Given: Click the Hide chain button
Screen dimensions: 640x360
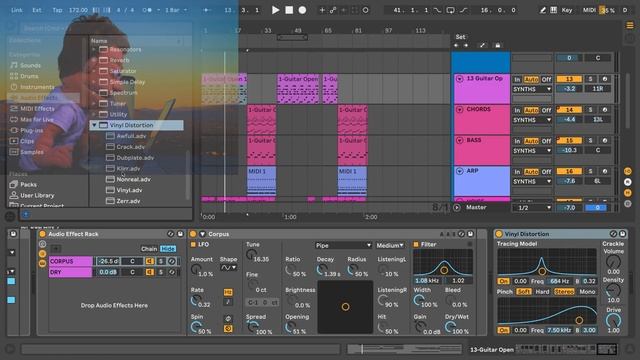Looking at the screenshot, I should 168,249.
